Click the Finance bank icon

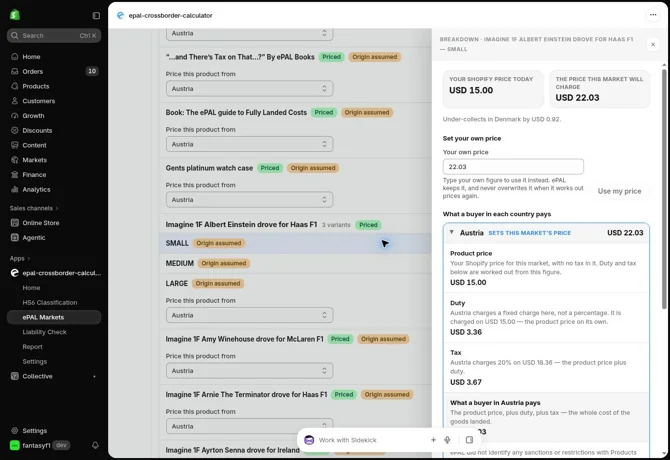(x=15, y=175)
